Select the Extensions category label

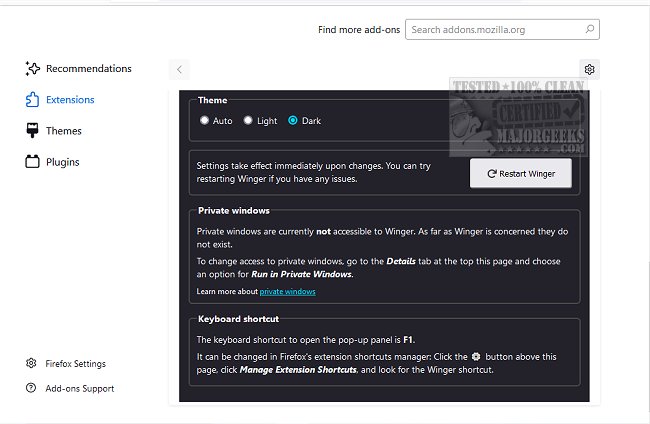click(70, 100)
